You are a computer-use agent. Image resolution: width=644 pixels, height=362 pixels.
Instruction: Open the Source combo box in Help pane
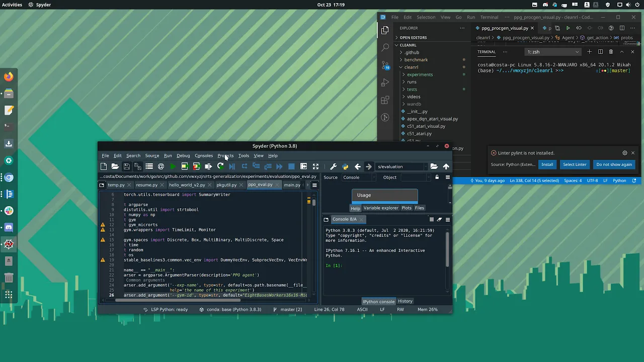[359, 177]
